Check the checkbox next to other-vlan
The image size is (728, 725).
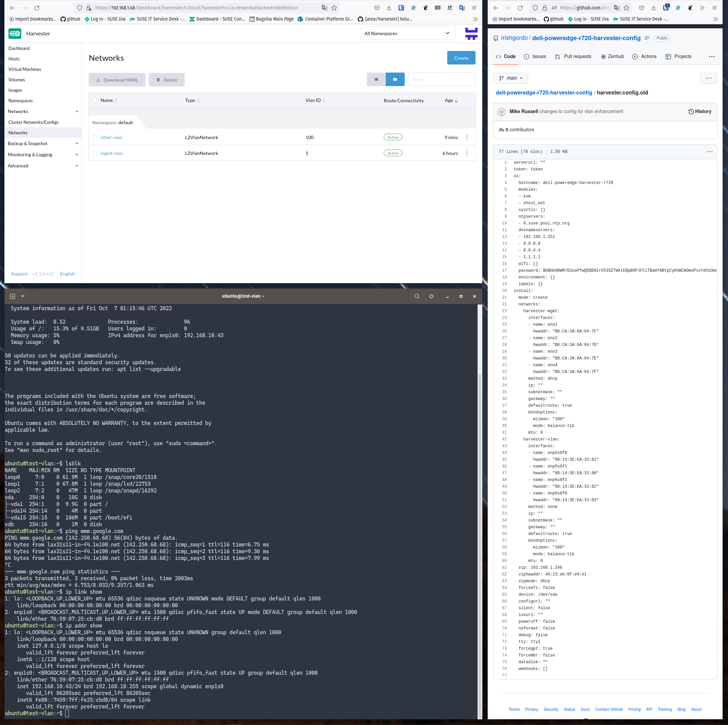(x=95, y=137)
